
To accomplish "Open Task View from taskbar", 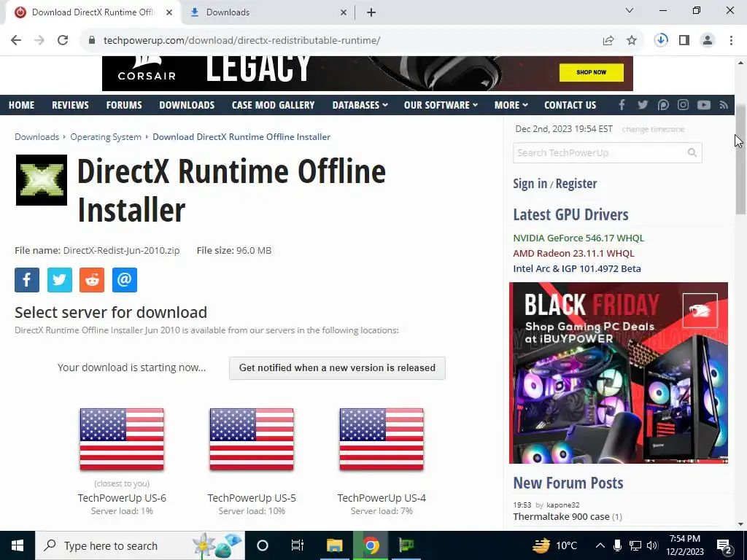I will pos(298,545).
